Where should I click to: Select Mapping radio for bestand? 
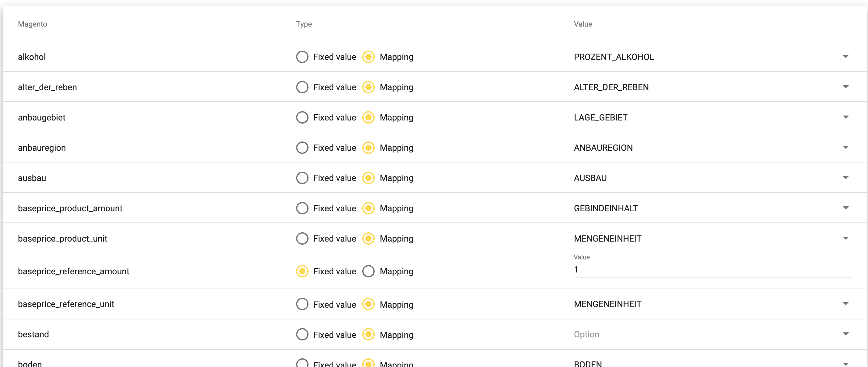[368, 335]
